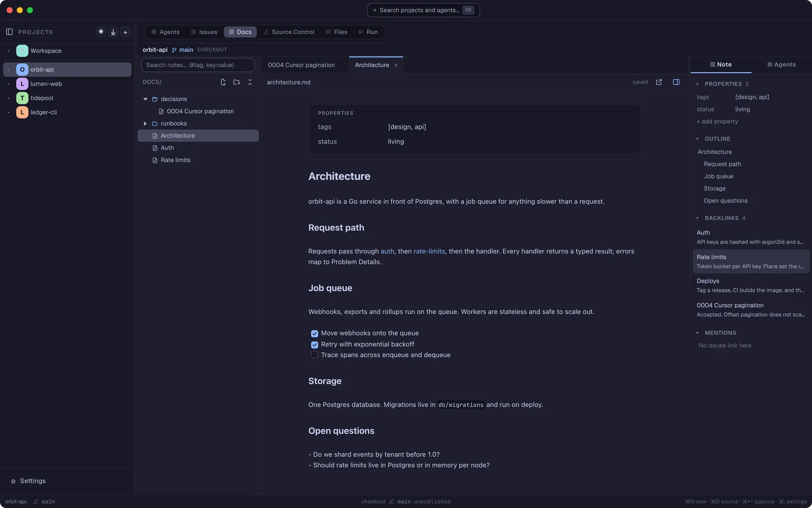Jump to Job queue in outline
This screenshot has width=812, height=508.
pos(718,176)
